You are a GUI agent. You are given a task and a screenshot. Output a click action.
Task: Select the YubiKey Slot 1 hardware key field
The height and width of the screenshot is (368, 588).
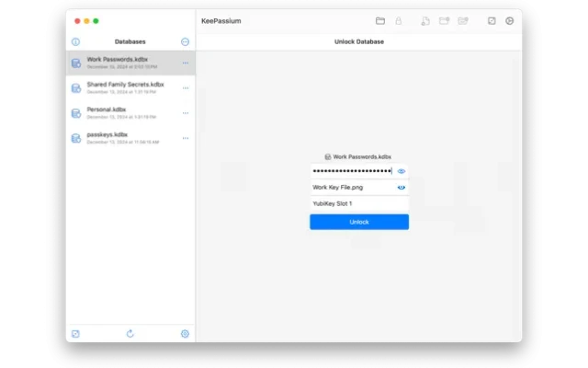click(358, 203)
